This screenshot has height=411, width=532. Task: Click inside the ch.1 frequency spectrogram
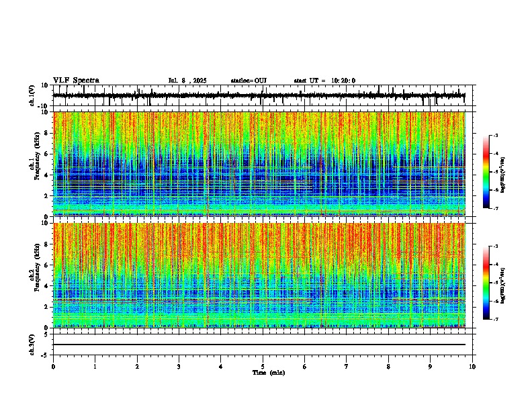click(x=259, y=164)
